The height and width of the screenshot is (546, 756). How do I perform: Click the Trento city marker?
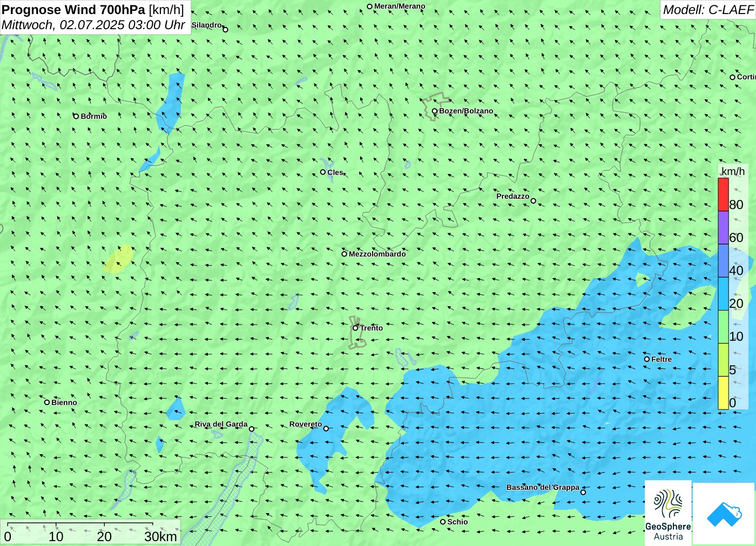click(355, 328)
